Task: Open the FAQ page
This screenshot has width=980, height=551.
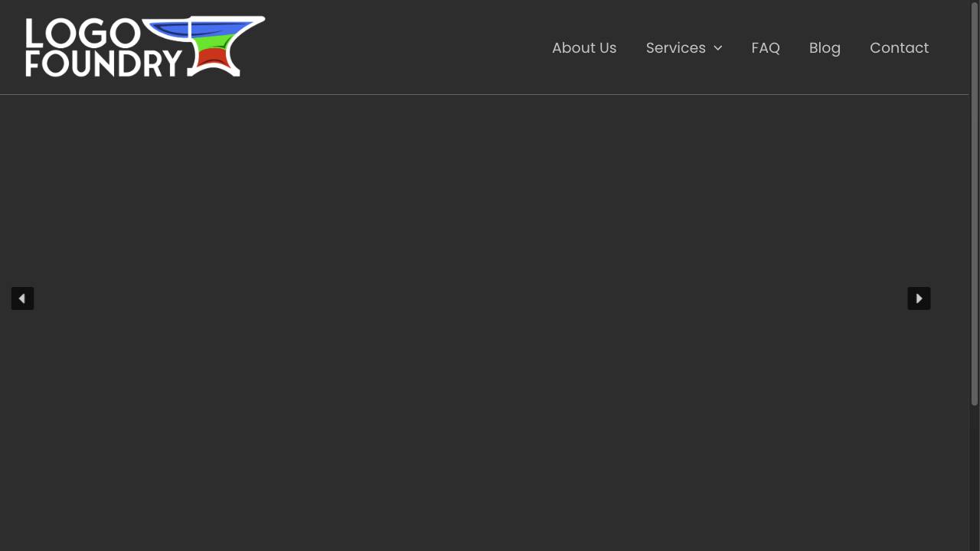Action: pyautogui.click(x=766, y=47)
